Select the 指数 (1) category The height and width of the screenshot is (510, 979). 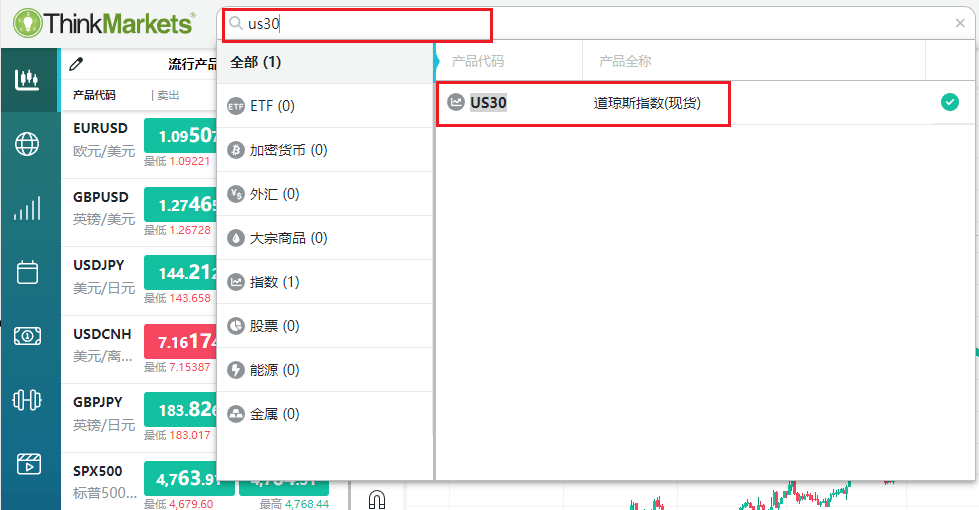[x=325, y=282]
